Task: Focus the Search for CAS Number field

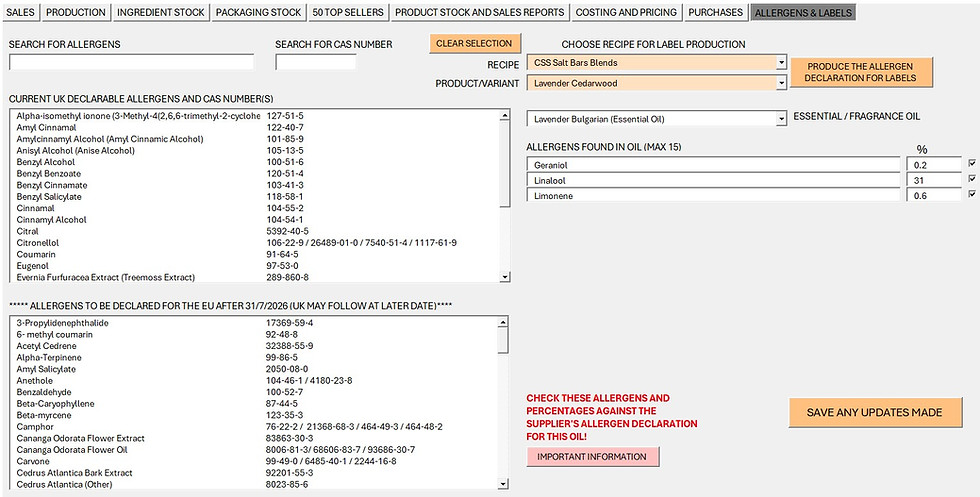Action: click(x=316, y=62)
